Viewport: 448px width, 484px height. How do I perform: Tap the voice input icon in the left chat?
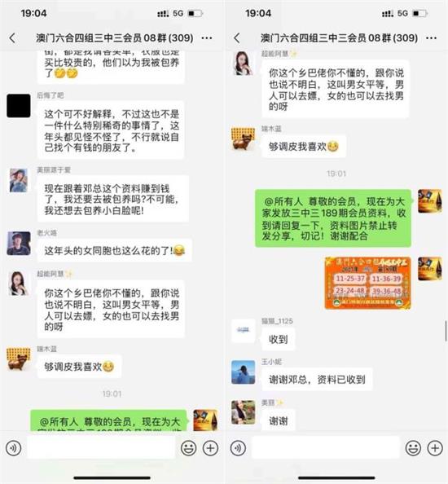pyautogui.click(x=13, y=448)
